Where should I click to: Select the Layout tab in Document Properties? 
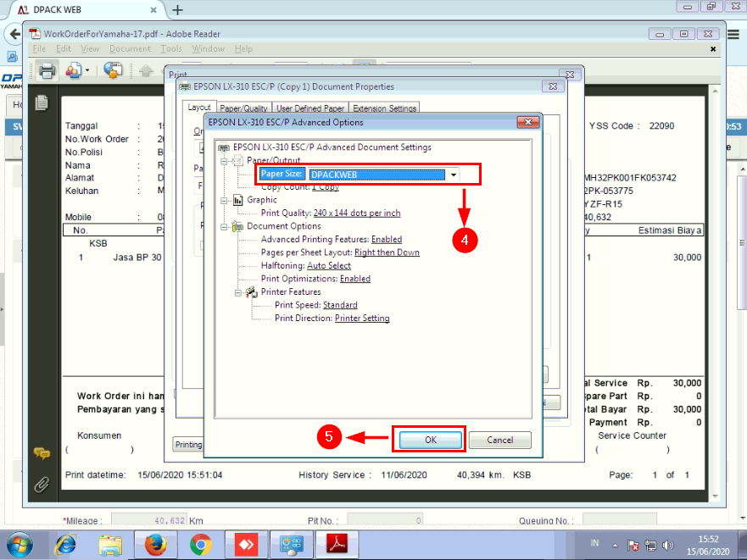tap(199, 108)
